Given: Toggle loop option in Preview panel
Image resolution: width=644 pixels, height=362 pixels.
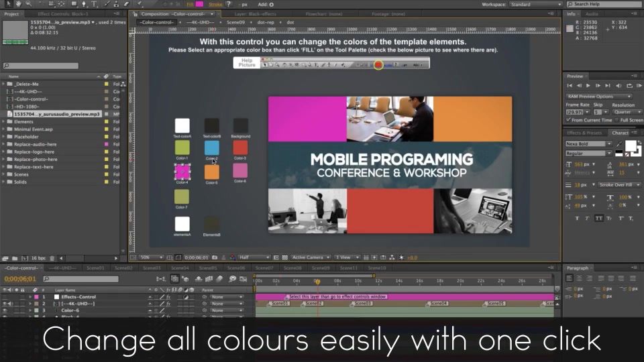Looking at the screenshot, I should (629, 86).
